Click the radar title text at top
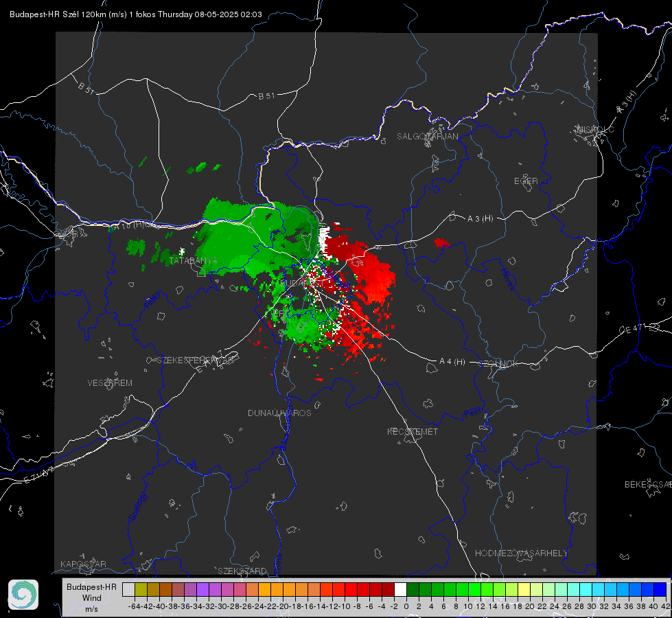This screenshot has height=618, width=672. [135, 14]
